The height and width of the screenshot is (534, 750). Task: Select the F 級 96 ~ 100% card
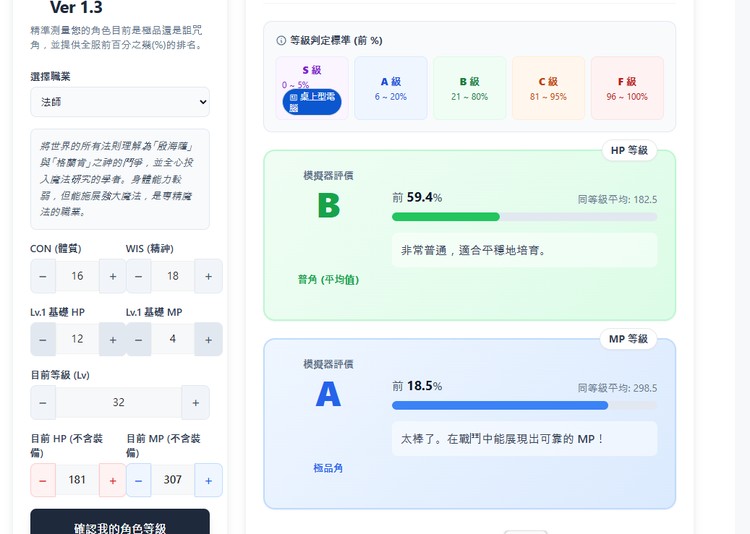pyautogui.click(x=627, y=88)
